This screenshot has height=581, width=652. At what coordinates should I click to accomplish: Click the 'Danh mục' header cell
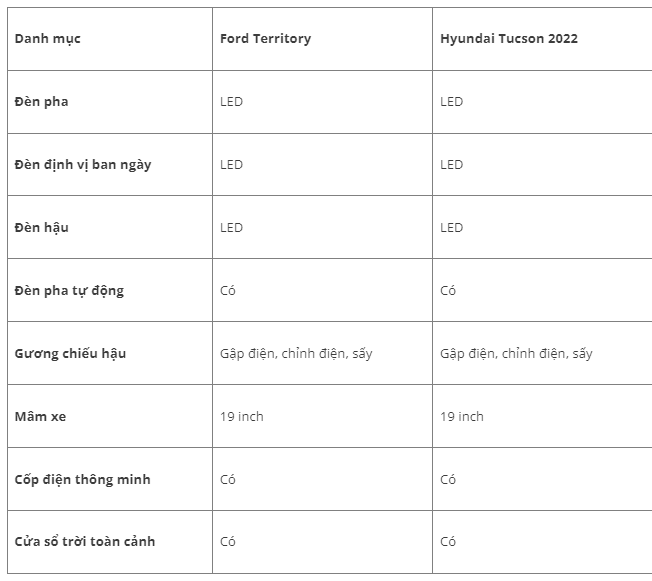pyautogui.click(x=48, y=39)
